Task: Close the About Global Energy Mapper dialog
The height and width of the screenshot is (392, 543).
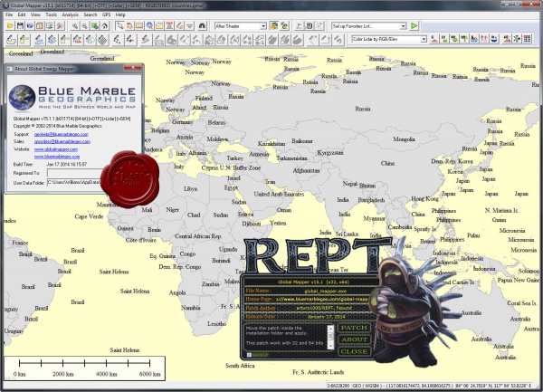Action: [133, 68]
